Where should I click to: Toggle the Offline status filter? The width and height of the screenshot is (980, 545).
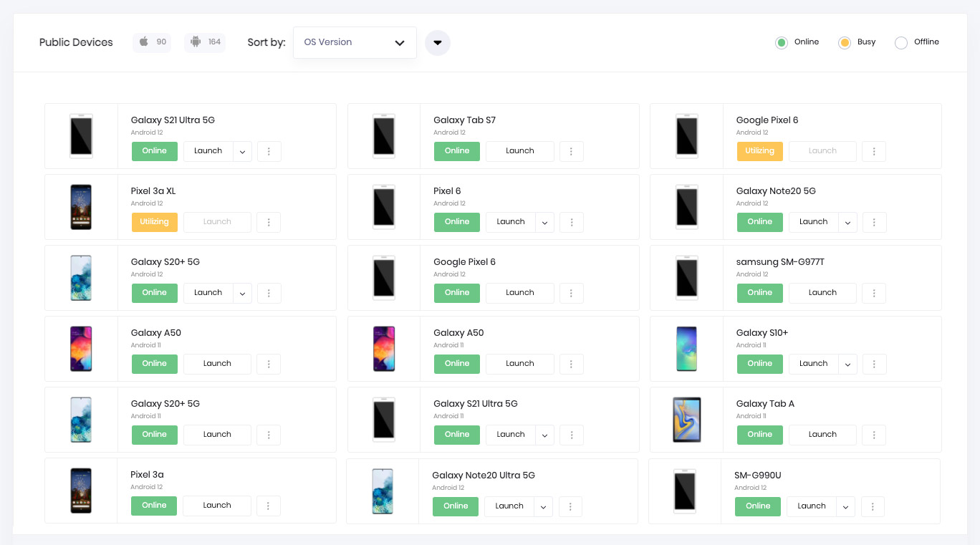click(x=901, y=43)
